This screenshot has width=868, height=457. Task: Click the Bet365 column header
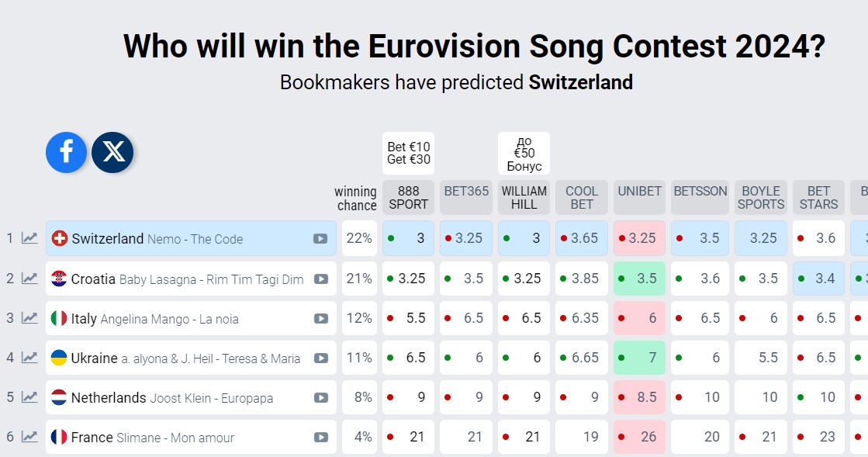pyautogui.click(x=466, y=191)
